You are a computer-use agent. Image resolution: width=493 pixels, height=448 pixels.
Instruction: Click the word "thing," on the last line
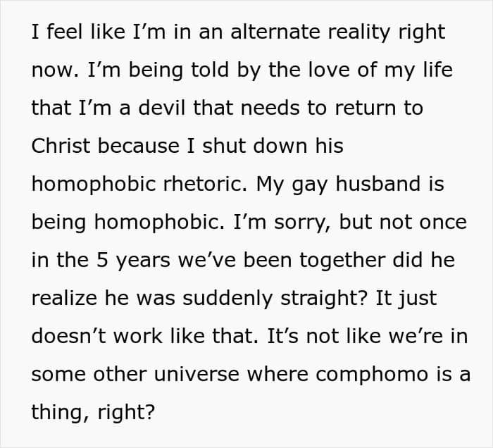click(61, 413)
